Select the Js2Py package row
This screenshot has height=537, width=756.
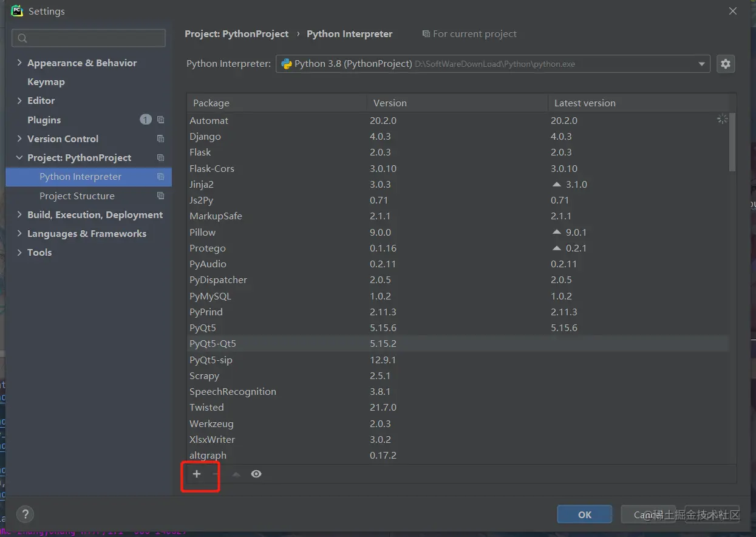(458, 200)
